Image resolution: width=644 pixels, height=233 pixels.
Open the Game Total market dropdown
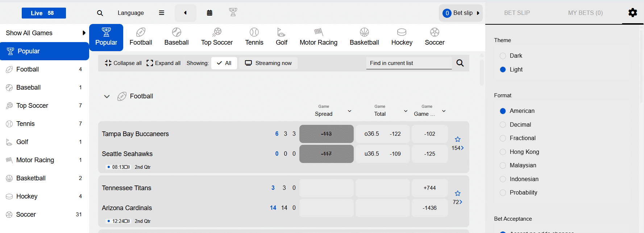(x=406, y=111)
